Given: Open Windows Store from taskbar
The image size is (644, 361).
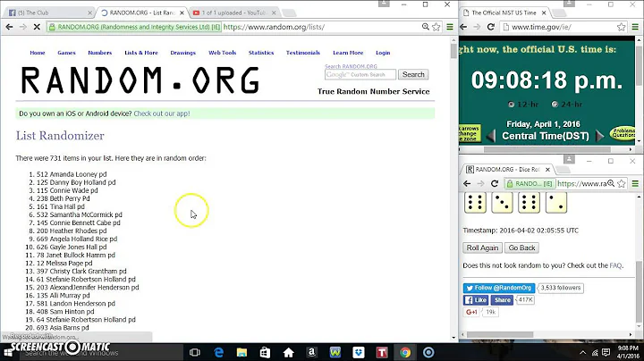Looking at the screenshot, I should pyautogui.click(x=265, y=352).
